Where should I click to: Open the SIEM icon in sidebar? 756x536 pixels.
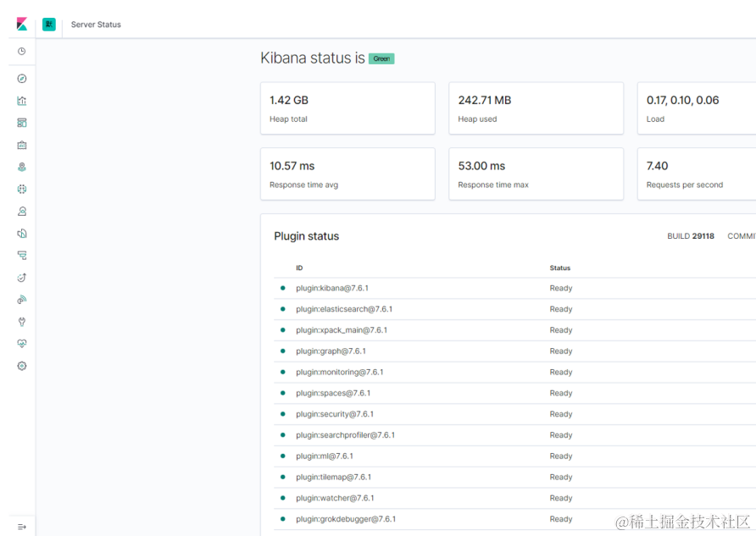click(22, 300)
